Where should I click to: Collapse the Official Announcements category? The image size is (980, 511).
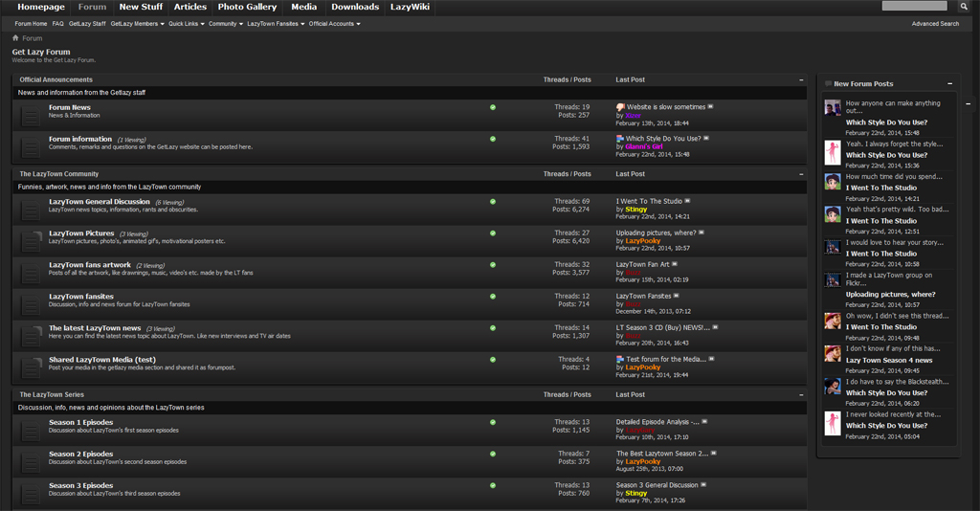pyautogui.click(x=801, y=80)
